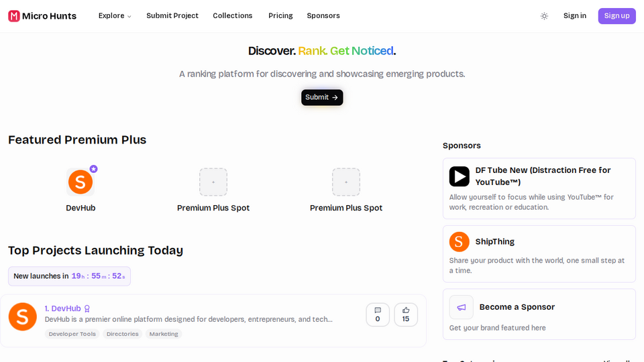Image resolution: width=644 pixels, height=362 pixels.
Task: Click the first empty Premium Plus Spot placeholder
Action: pyautogui.click(x=213, y=182)
